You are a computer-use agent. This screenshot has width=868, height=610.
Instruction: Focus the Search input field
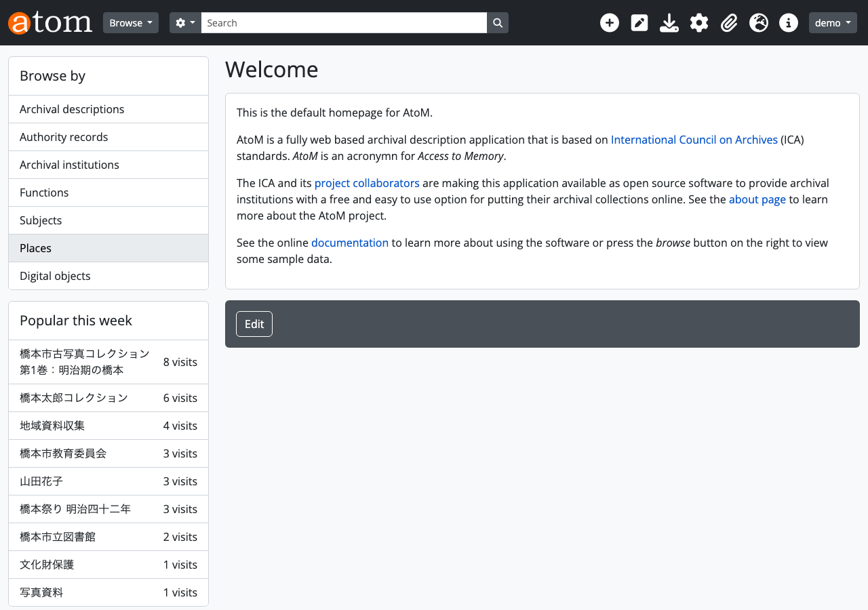[x=344, y=23]
